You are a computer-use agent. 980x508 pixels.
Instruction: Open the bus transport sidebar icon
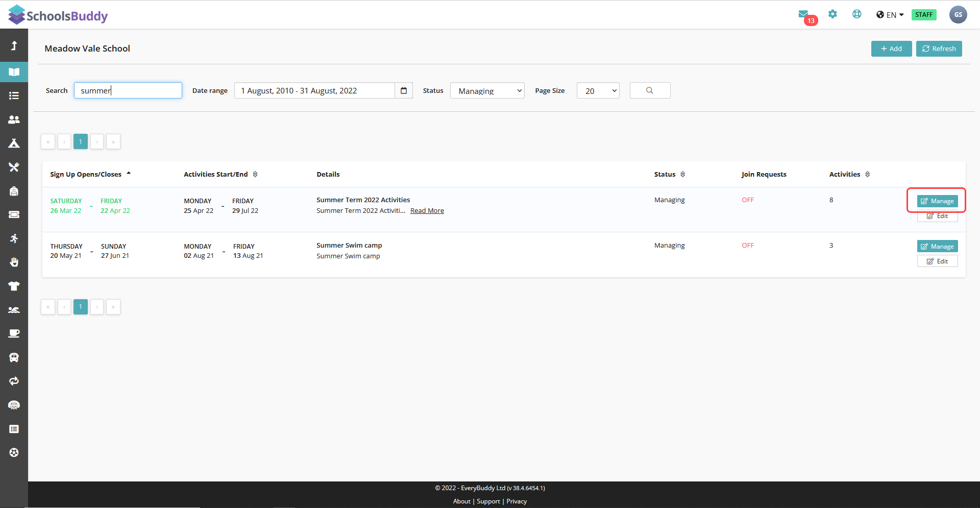[14, 357]
